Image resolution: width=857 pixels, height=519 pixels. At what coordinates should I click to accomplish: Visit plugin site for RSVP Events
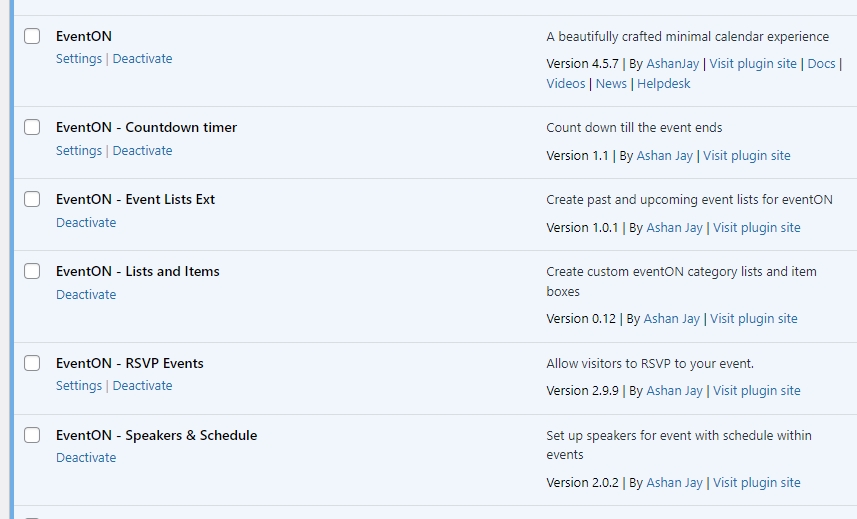point(756,391)
